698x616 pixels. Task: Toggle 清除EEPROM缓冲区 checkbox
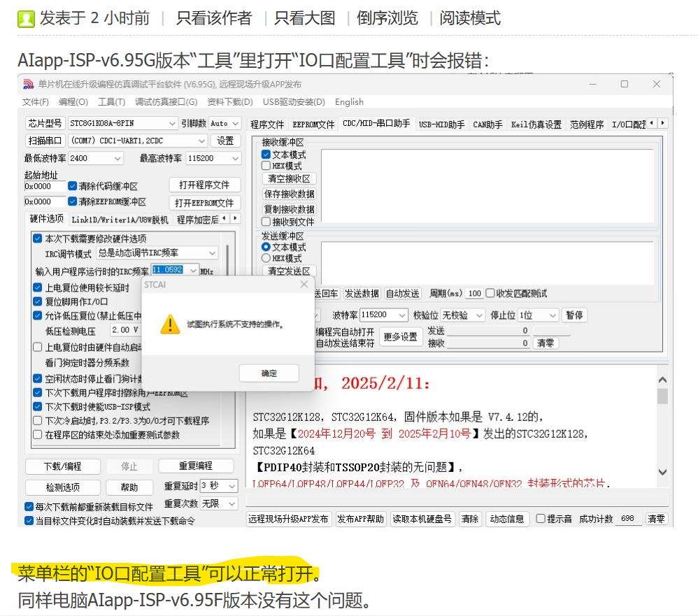73,201
